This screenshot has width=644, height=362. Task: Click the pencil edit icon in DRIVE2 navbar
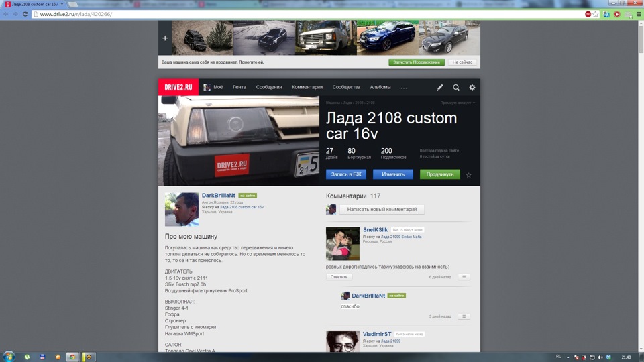440,87
